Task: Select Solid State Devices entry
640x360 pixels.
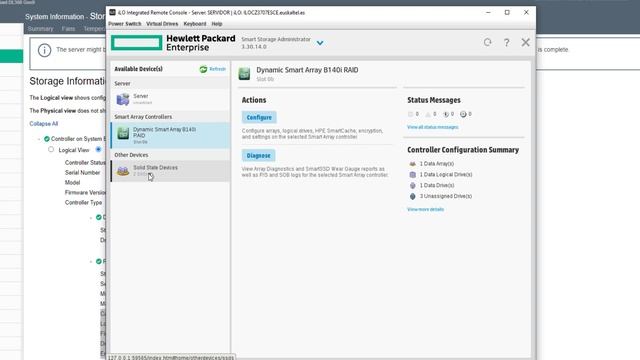Action: [x=170, y=171]
